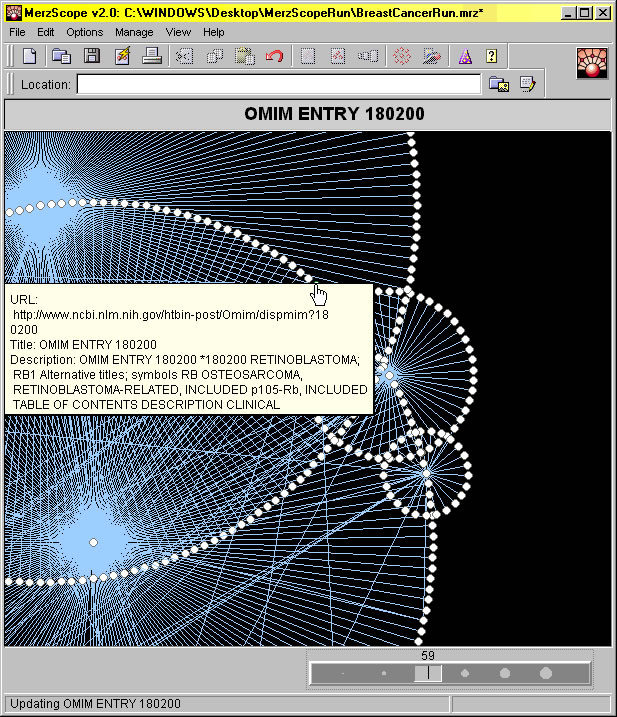
Task: Click the purple wizard hat icon
Action: 465,56
